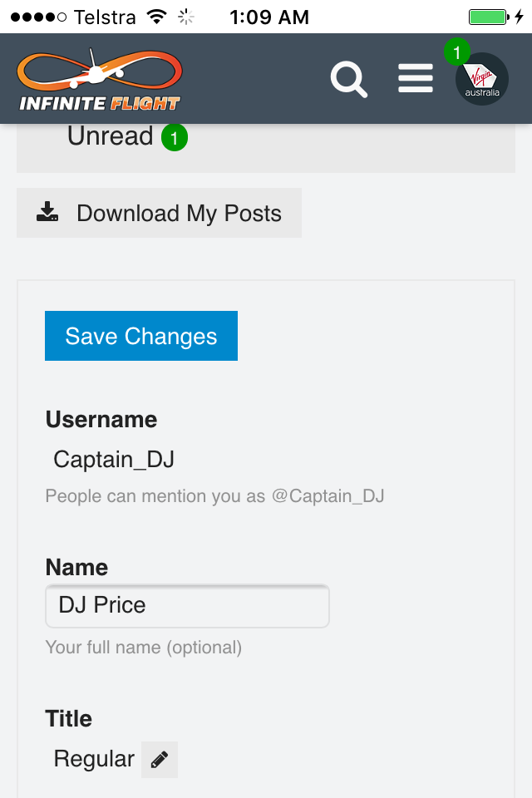Open the search magnifier icon
Image resolution: width=532 pixels, height=798 pixels.
point(348,79)
